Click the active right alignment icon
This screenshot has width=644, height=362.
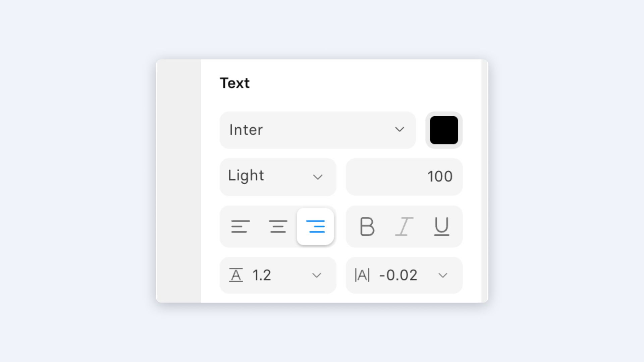[316, 227]
